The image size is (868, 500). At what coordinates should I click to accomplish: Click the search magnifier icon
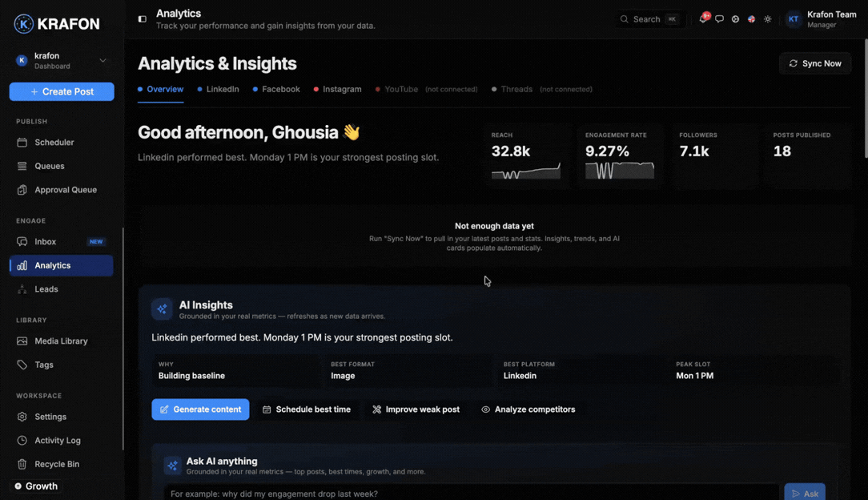tap(625, 18)
